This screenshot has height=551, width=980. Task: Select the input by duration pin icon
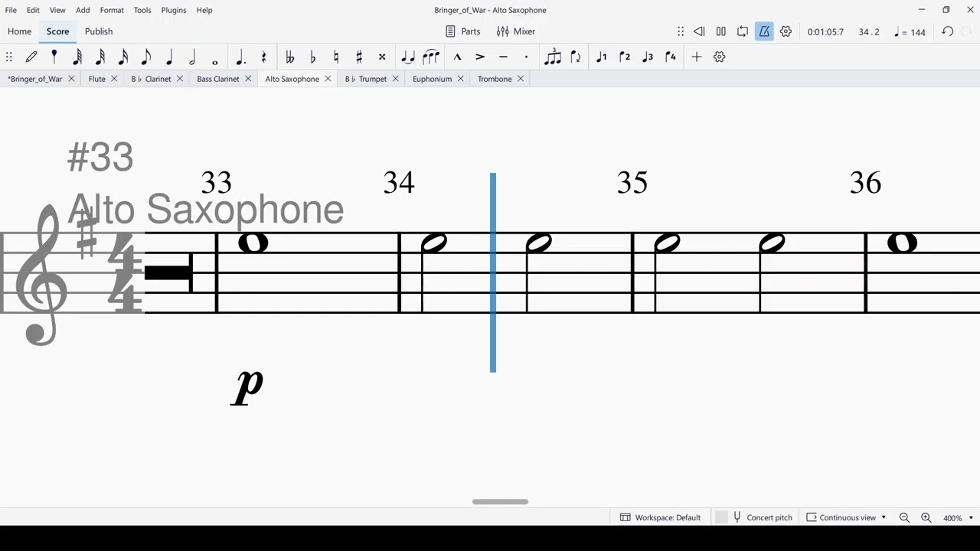click(x=54, y=57)
